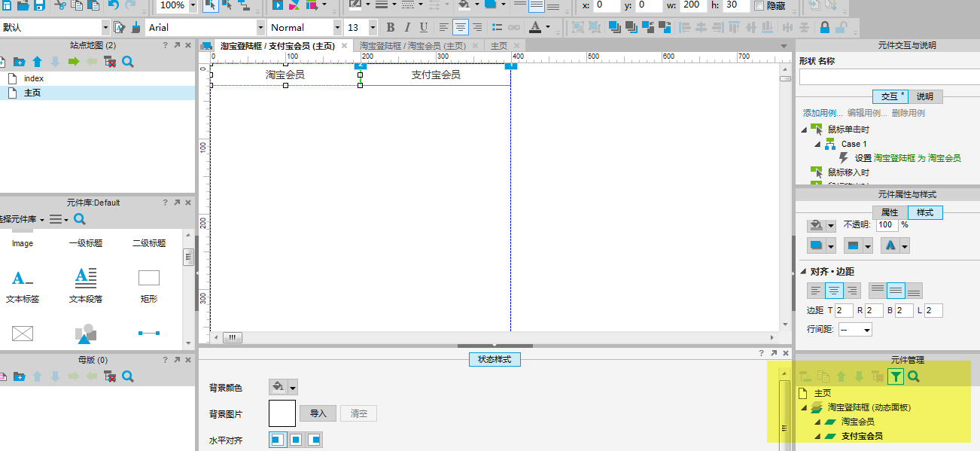Switch to 淘宝登陆框 / 淘宝会员 tab
The height and width of the screenshot is (451, 980).
(x=412, y=46)
